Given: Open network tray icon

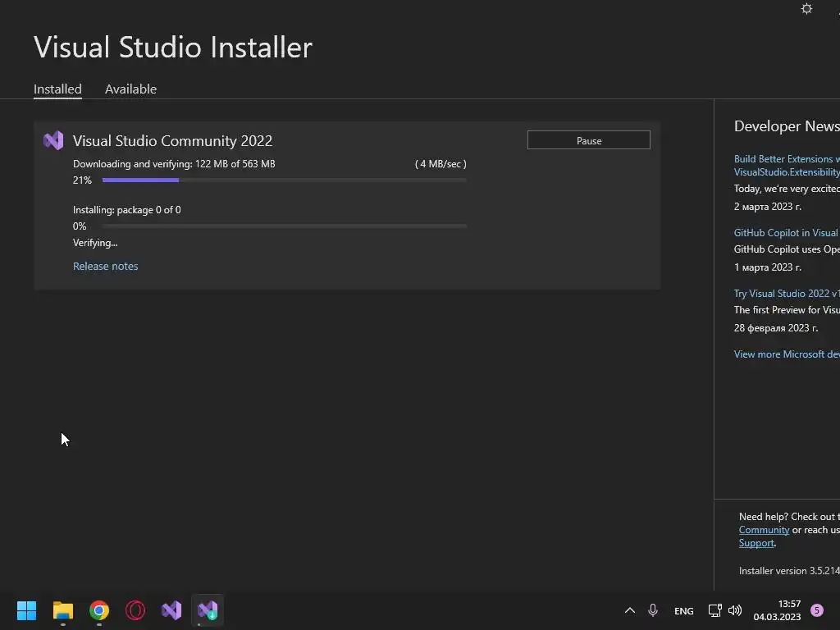Looking at the screenshot, I should pyautogui.click(x=714, y=610).
